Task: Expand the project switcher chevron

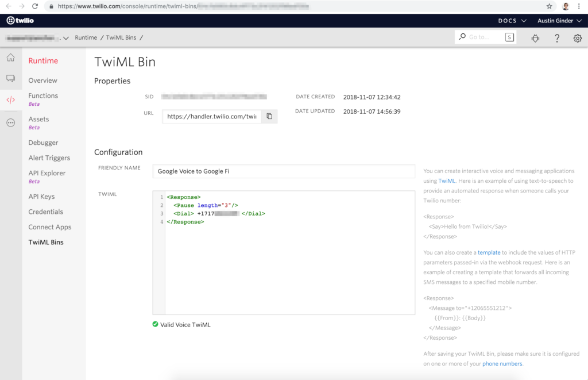Action: click(x=66, y=38)
